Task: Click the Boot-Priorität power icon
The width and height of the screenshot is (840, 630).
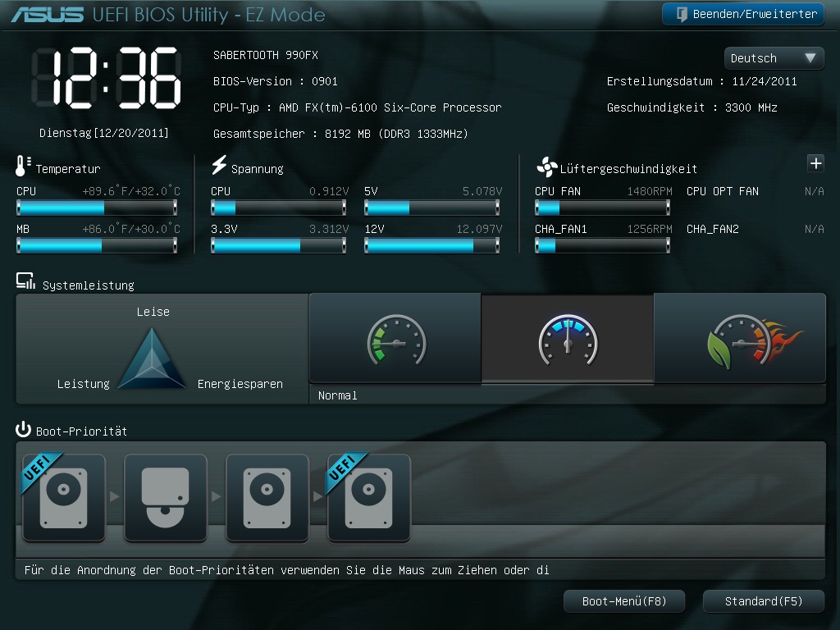Action: point(24,430)
